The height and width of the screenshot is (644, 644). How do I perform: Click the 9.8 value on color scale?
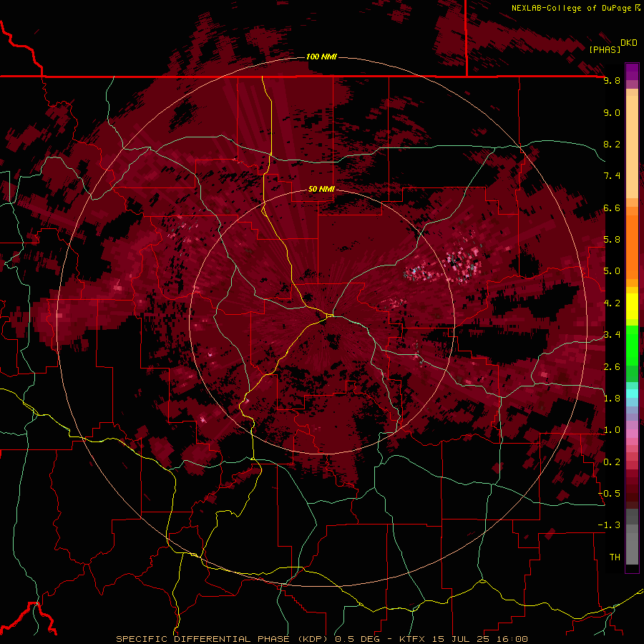(x=612, y=80)
